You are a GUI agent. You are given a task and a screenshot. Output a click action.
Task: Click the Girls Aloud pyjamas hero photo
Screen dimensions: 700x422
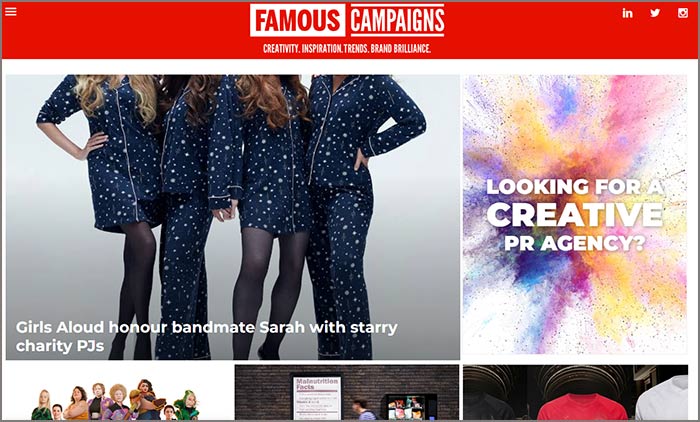tap(233, 217)
